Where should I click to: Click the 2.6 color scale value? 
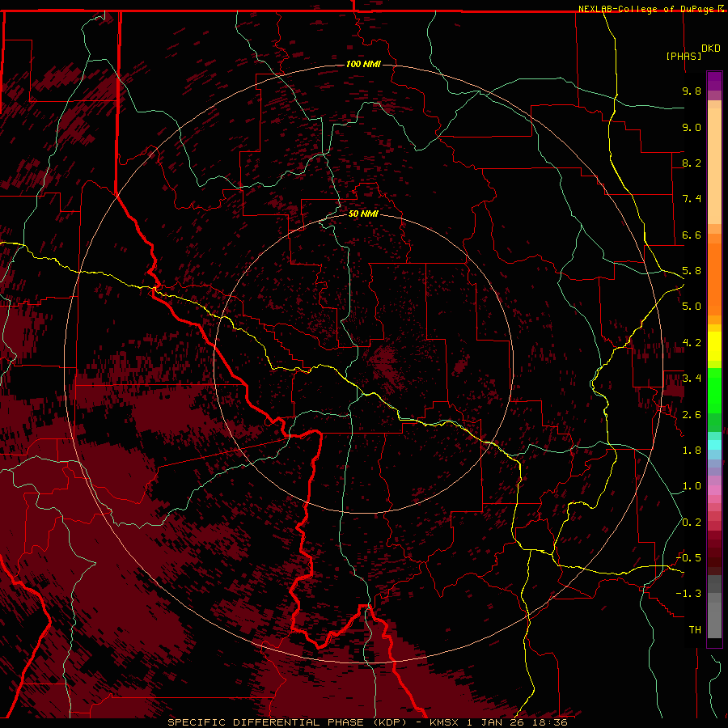tap(692, 415)
